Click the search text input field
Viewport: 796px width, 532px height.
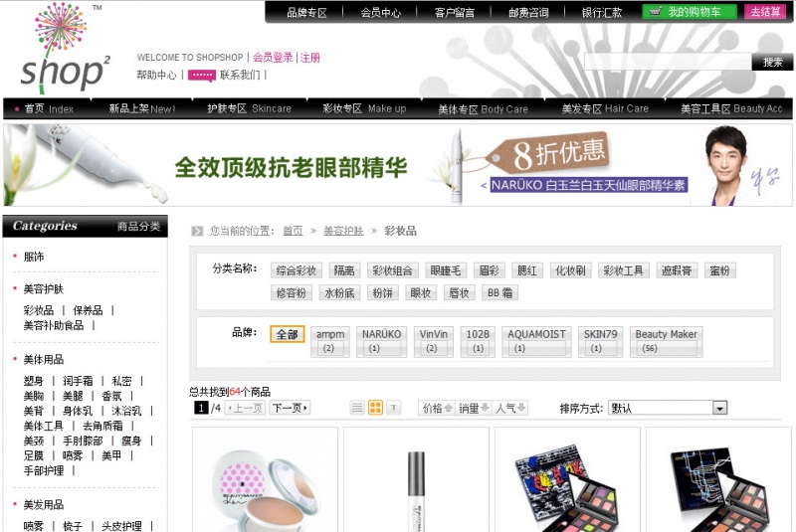(x=668, y=63)
